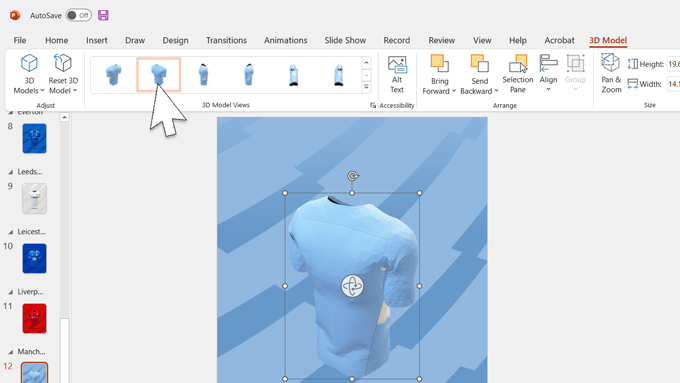The image size is (680, 383).
Task: Switch to the Draw tab
Action: tap(135, 40)
